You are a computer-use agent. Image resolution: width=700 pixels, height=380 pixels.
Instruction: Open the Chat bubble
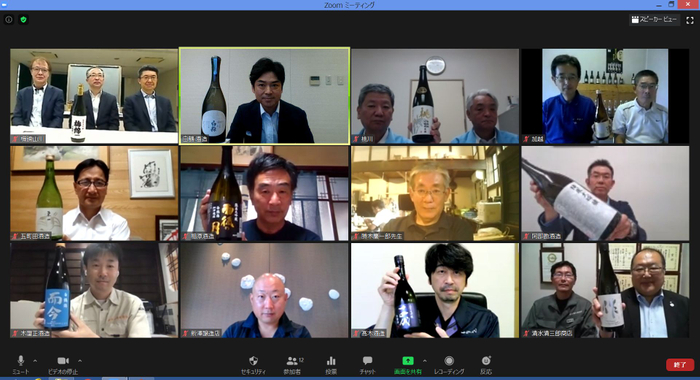tap(367, 364)
